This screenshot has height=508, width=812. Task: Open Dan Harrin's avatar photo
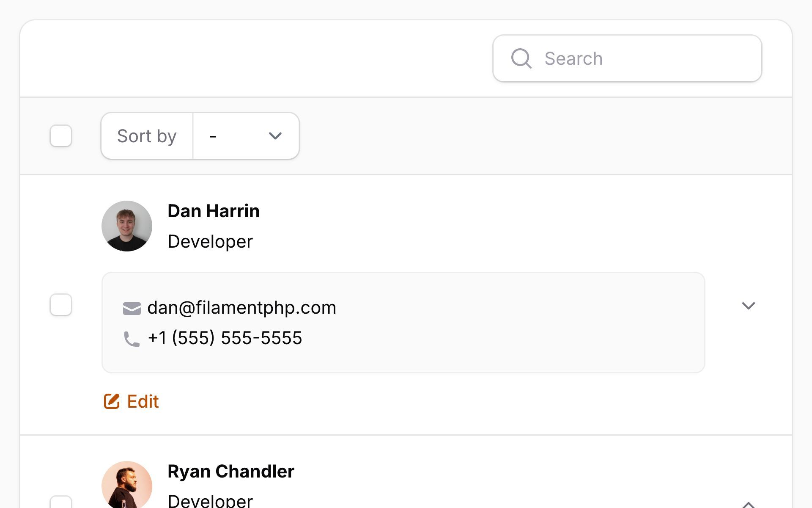point(127,226)
